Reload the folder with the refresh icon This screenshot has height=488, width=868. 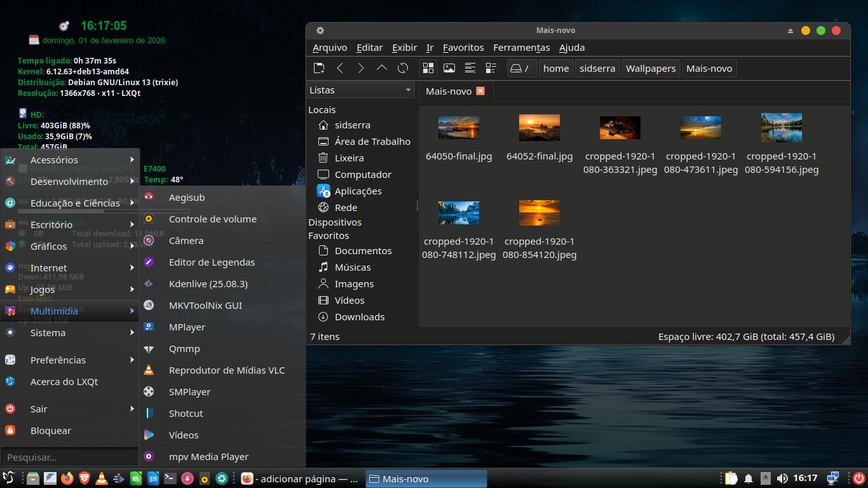tap(403, 68)
